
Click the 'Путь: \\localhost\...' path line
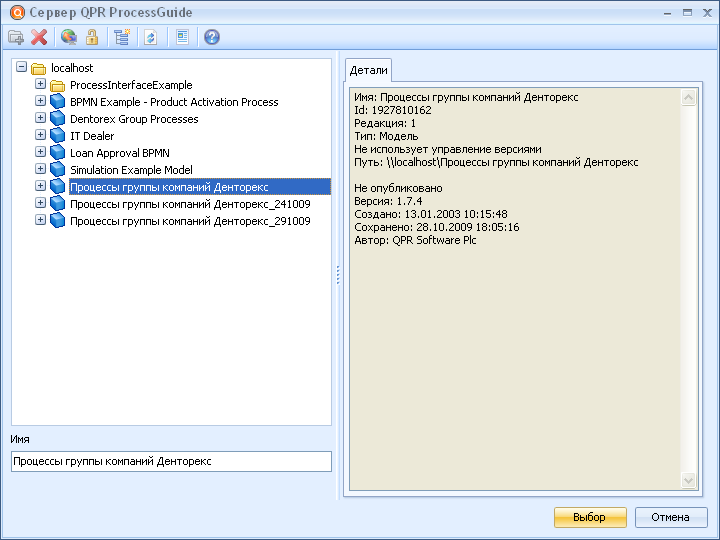tap(496, 162)
